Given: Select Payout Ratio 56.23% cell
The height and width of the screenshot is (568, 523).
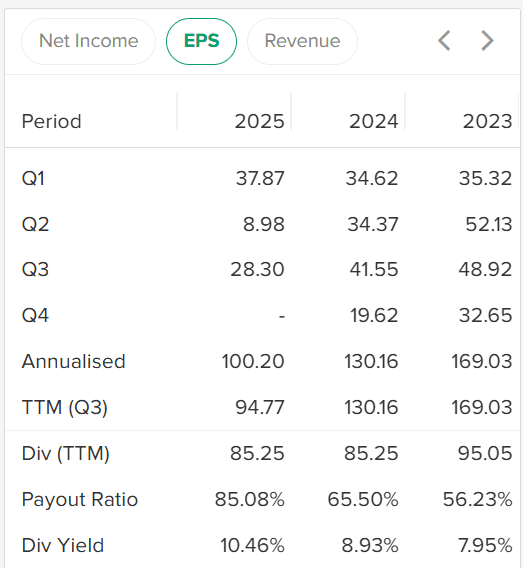Looking at the screenshot, I should point(478,500).
